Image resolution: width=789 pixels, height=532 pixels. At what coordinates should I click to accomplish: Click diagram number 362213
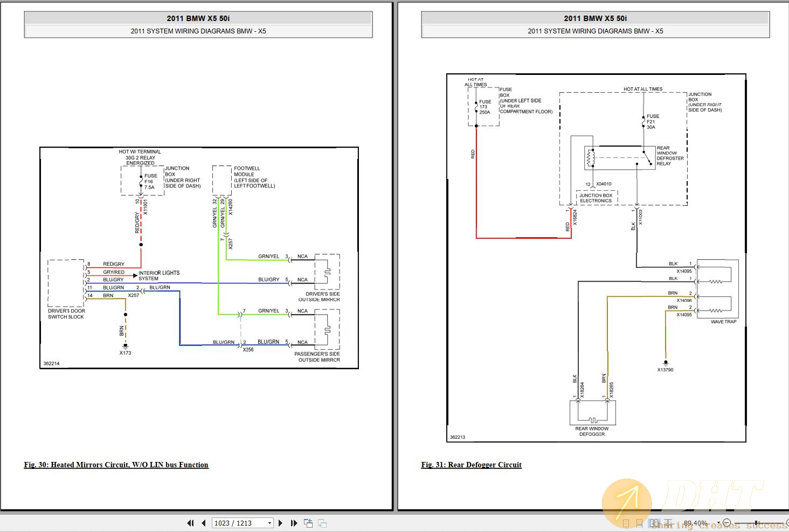[x=458, y=437]
